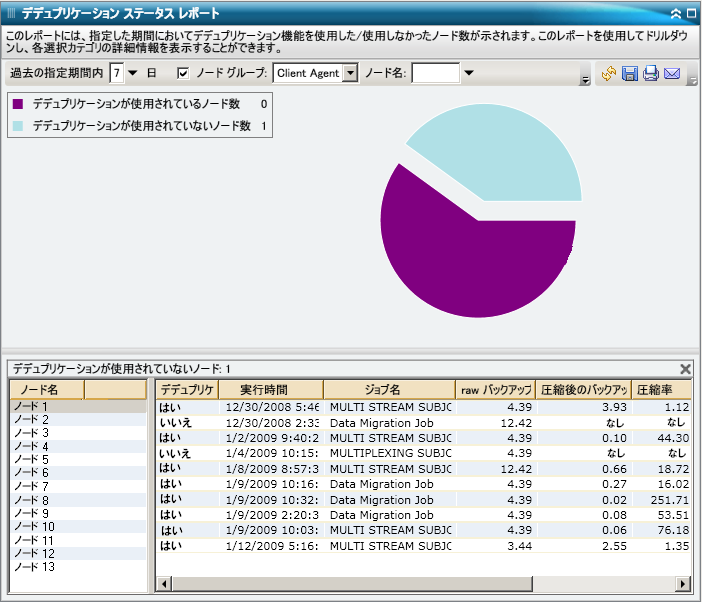Image resolution: width=702 pixels, height=602 pixels.
Task: Maximize the deduplication status report panel
Action: pyautogui.click(x=691, y=14)
